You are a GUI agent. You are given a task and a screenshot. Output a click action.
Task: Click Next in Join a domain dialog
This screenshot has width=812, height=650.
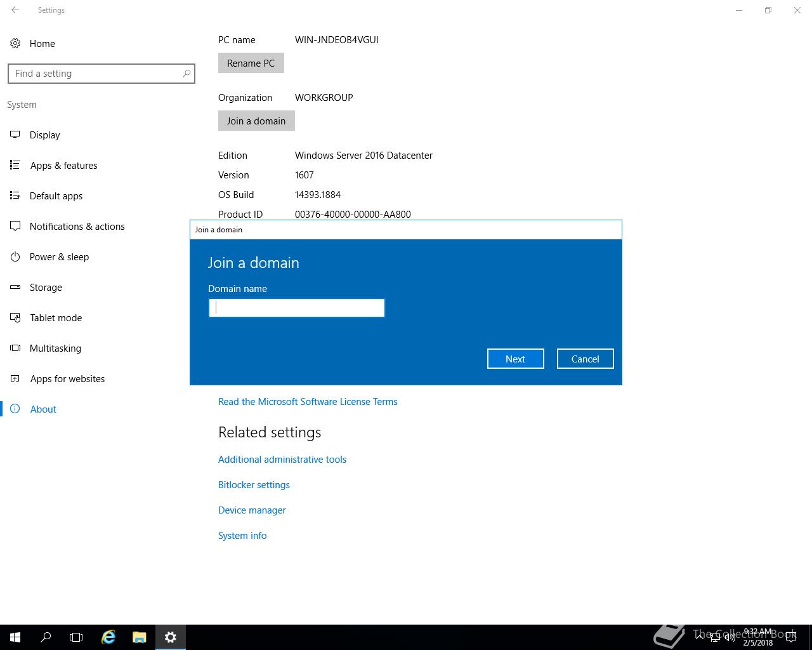tap(515, 359)
